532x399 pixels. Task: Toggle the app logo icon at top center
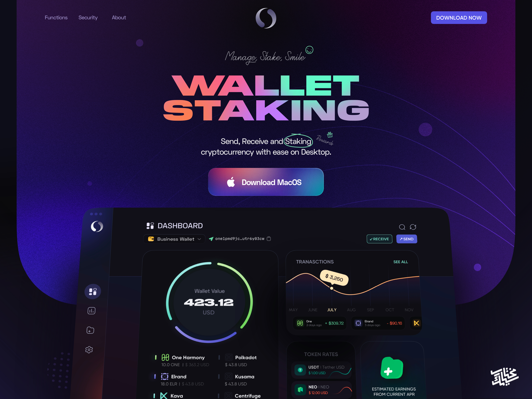pos(266,18)
